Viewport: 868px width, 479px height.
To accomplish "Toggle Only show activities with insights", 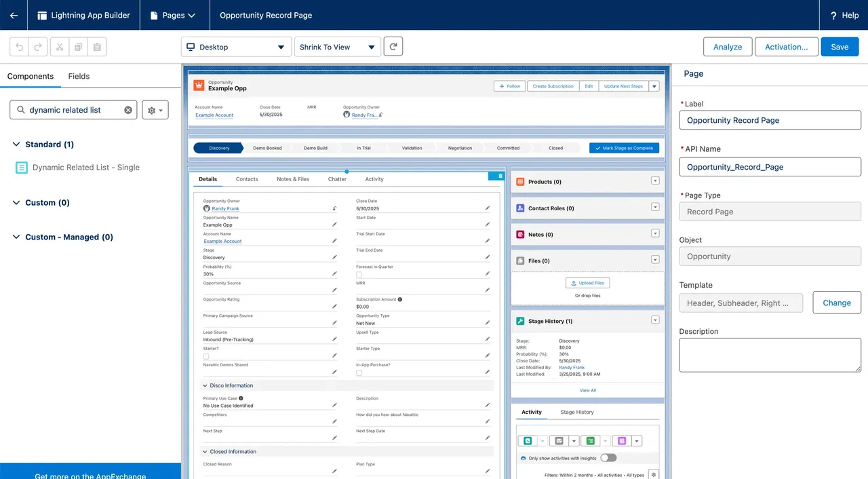I will click(x=608, y=458).
